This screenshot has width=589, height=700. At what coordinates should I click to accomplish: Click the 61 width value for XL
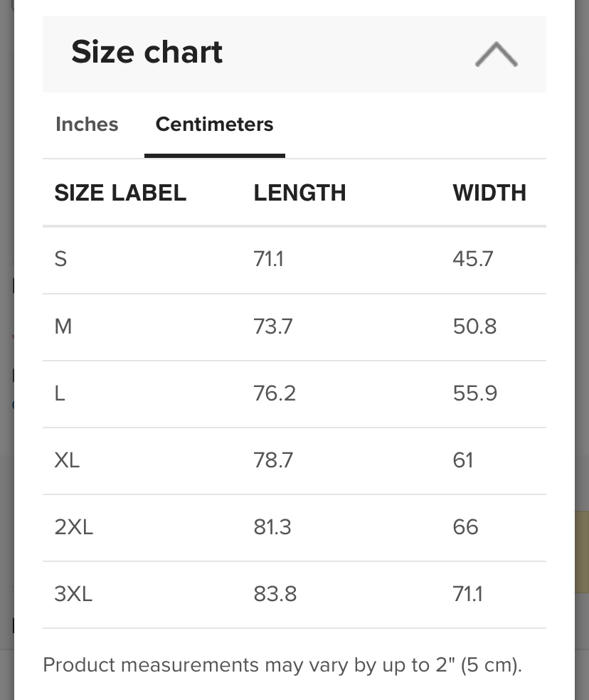point(462,460)
